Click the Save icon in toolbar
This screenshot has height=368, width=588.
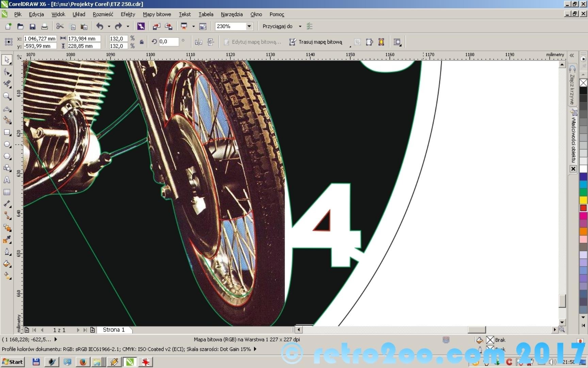pyautogui.click(x=32, y=27)
